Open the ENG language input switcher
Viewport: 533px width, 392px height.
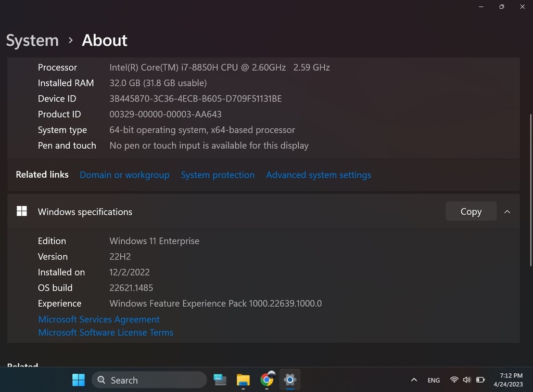[434, 380]
